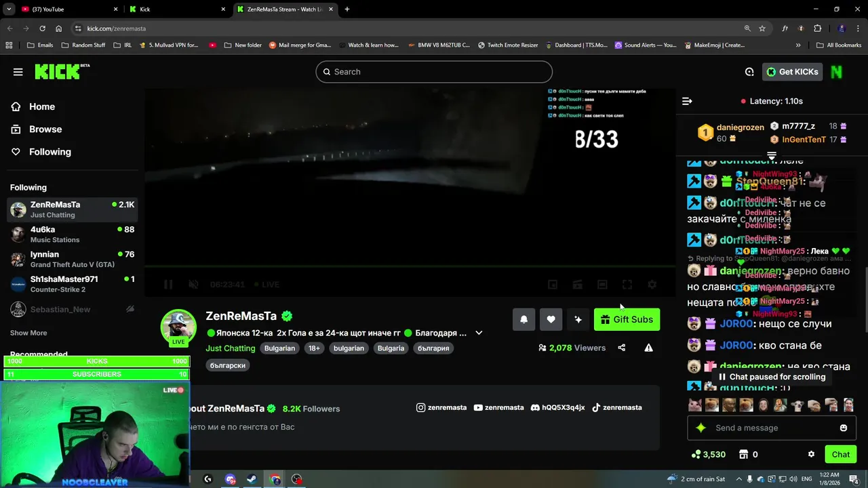Image resolution: width=868 pixels, height=488 pixels.
Task: Open the chat shop icon
Action: point(743,454)
